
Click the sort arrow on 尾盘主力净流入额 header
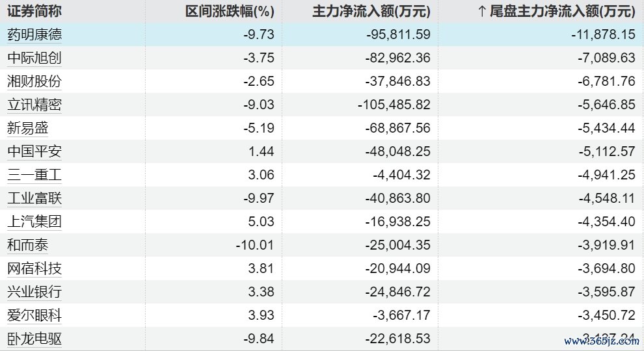pos(481,11)
